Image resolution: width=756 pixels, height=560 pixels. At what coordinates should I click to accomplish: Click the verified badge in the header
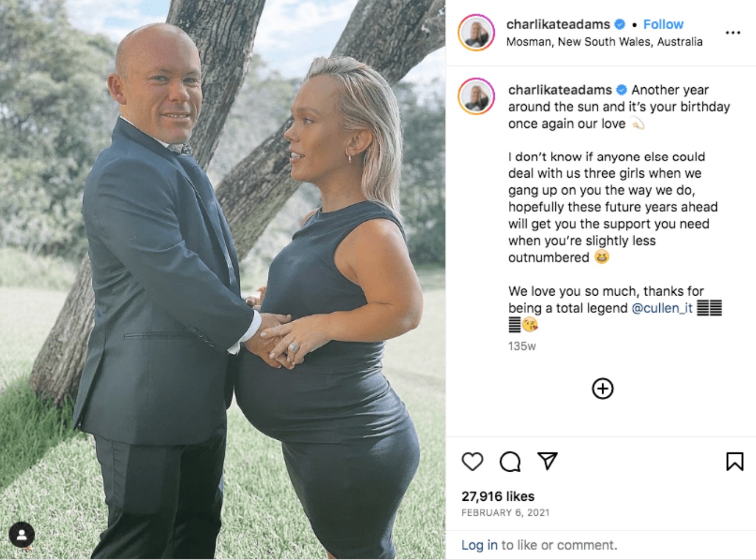pyautogui.click(x=620, y=25)
